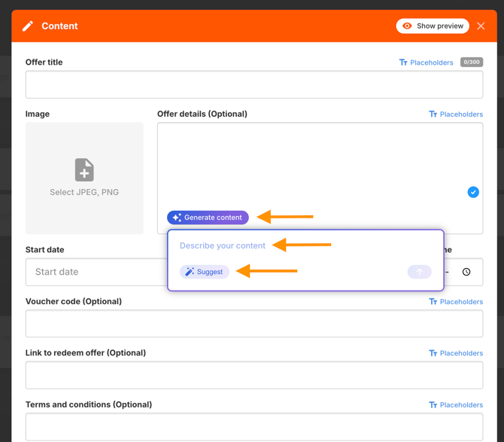Open the Start date picker field
The width and height of the screenshot is (504, 442).
[96, 272]
